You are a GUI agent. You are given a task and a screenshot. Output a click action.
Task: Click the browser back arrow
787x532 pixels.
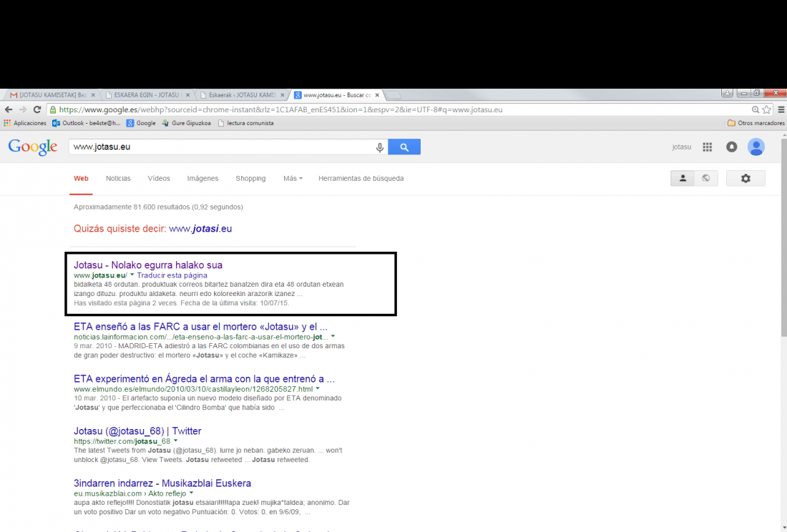(x=8, y=109)
